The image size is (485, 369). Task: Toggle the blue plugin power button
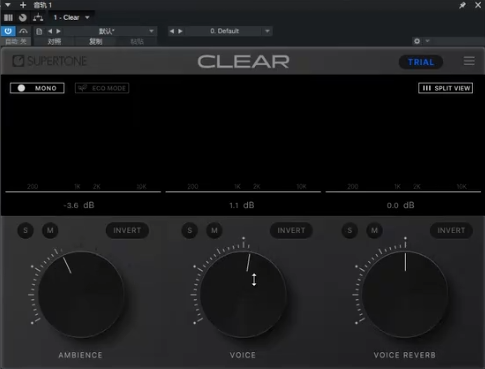[8, 31]
